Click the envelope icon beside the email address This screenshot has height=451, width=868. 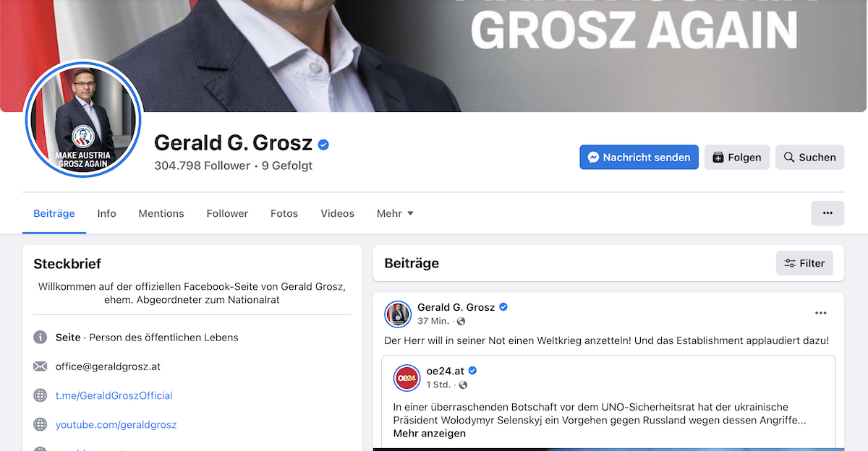click(x=41, y=366)
